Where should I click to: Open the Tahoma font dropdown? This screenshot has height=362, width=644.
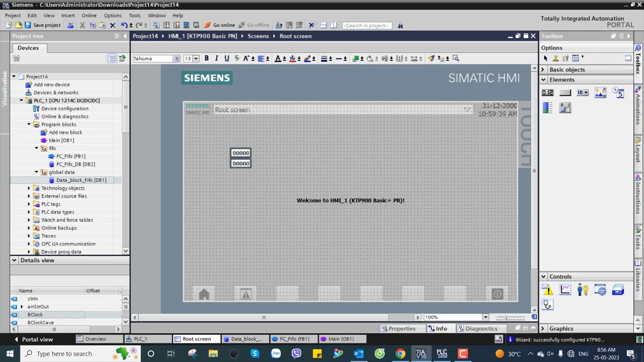[177, 59]
